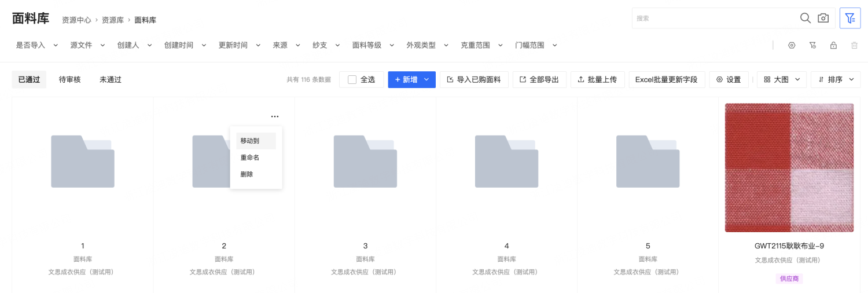Open the red plaid fabric thumbnail
Image resolution: width=868 pixels, height=293 pixels.
tap(789, 167)
